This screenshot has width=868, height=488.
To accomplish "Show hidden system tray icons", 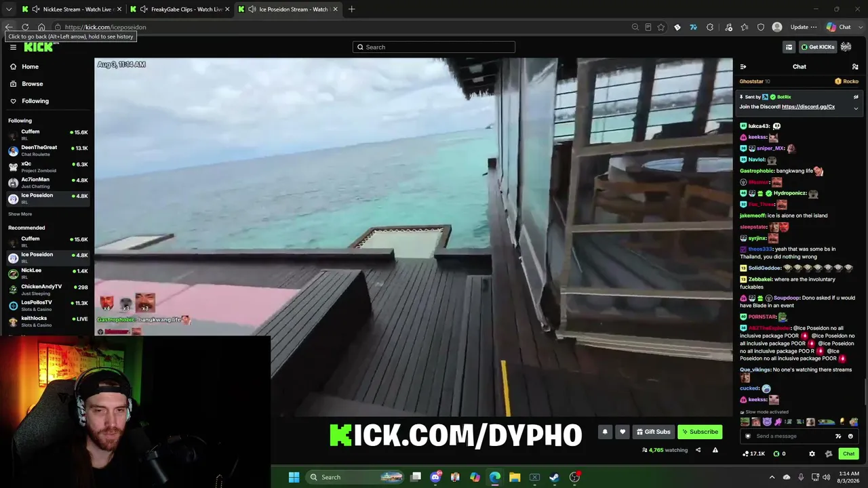I will coord(772,477).
